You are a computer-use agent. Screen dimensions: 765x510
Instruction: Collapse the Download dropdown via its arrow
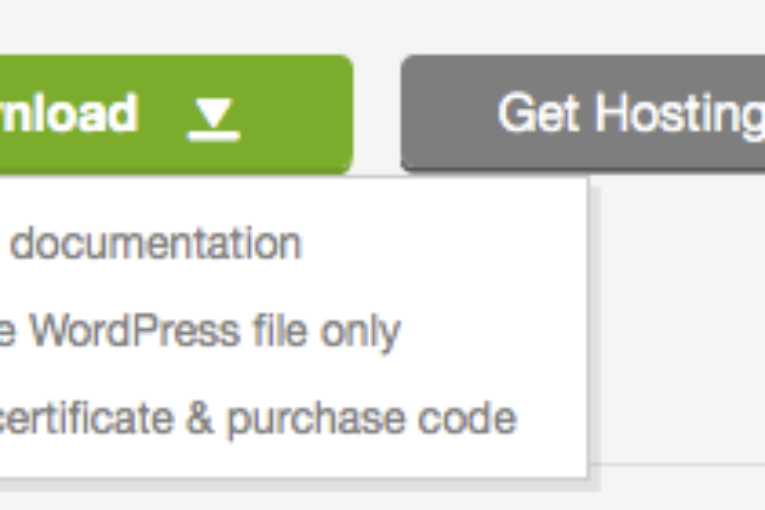pos(214,119)
